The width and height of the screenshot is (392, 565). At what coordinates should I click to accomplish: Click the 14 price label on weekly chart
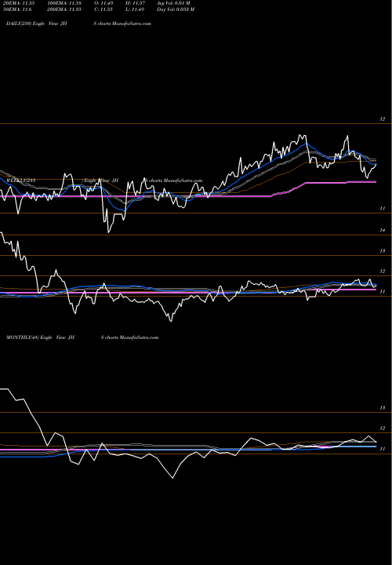pyautogui.click(x=383, y=230)
